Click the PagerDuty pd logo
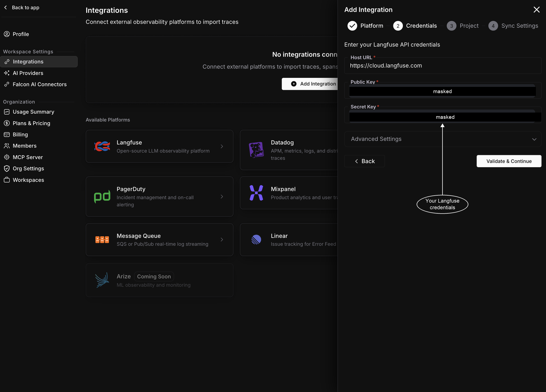Viewport: 546px width, 392px height. tap(102, 197)
